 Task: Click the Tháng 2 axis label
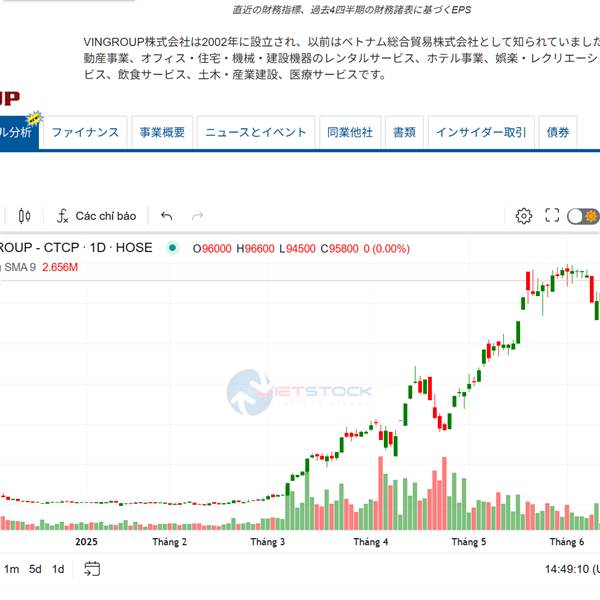click(170, 542)
